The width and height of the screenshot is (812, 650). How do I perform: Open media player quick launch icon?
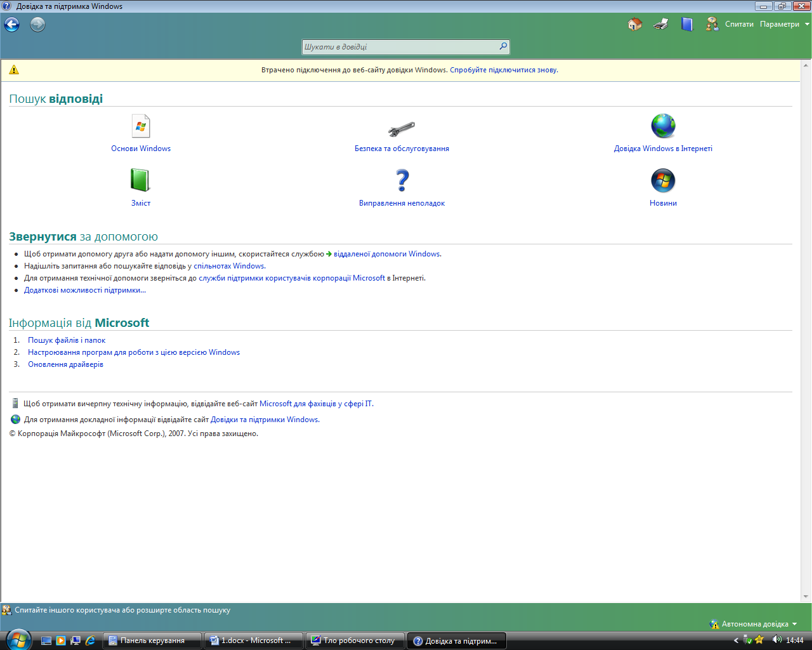61,640
